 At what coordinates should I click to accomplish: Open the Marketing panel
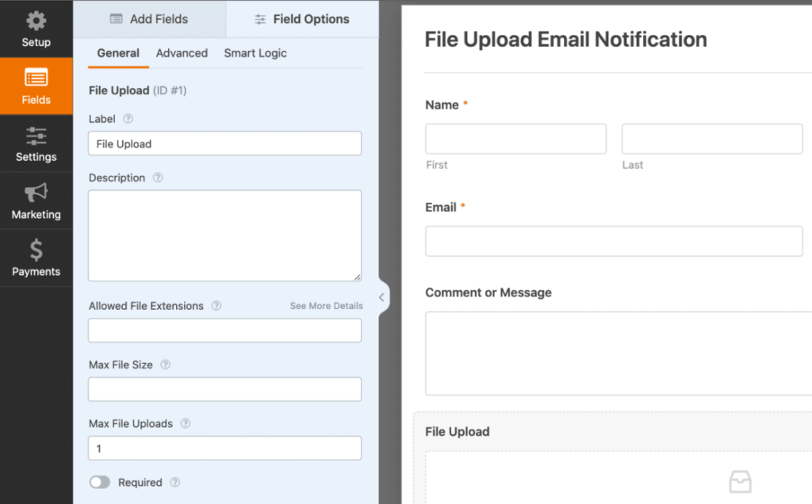pos(36,201)
